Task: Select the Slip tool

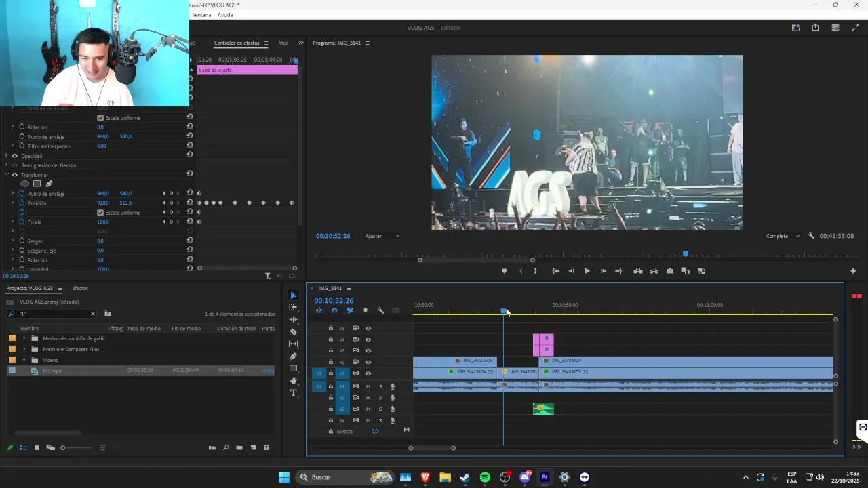Action: (x=293, y=344)
